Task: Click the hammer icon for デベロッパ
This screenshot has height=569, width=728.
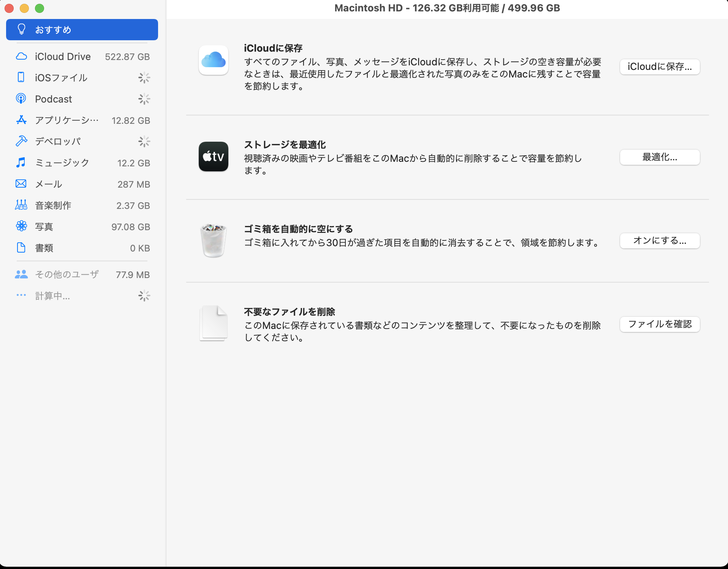Action: point(21,141)
